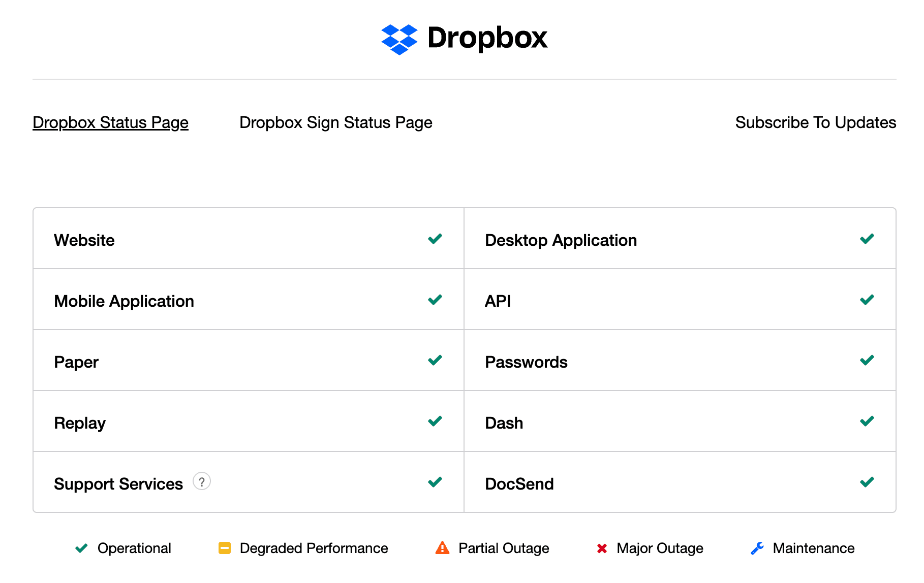The height and width of the screenshot is (583, 924).
Task: Click the Degraded Performance yellow icon
Action: (225, 548)
